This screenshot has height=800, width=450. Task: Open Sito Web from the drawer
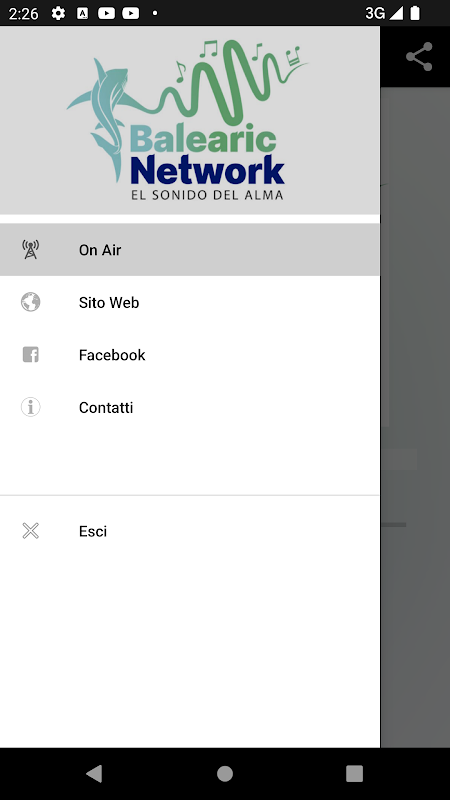(x=190, y=302)
